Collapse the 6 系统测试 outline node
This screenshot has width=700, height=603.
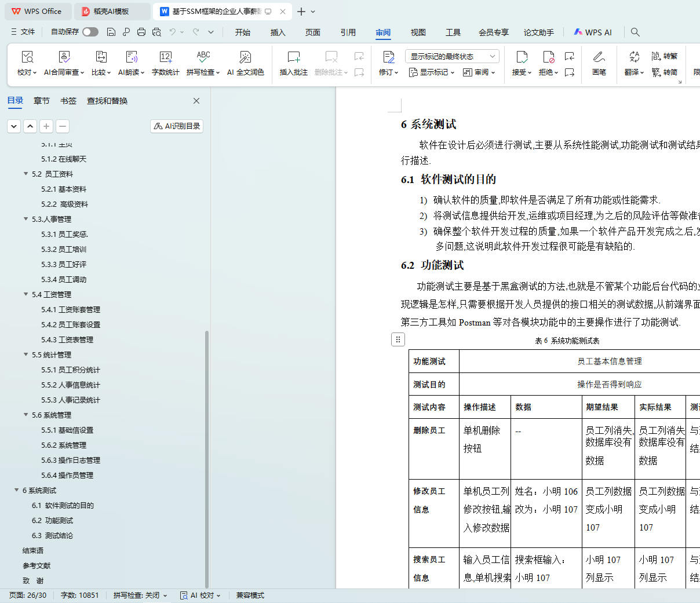point(16,490)
